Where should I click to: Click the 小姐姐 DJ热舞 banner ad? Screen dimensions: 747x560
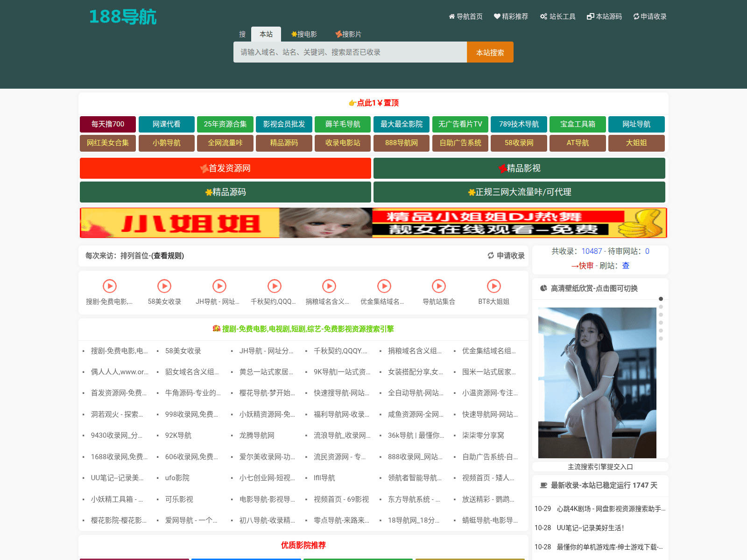point(373,223)
